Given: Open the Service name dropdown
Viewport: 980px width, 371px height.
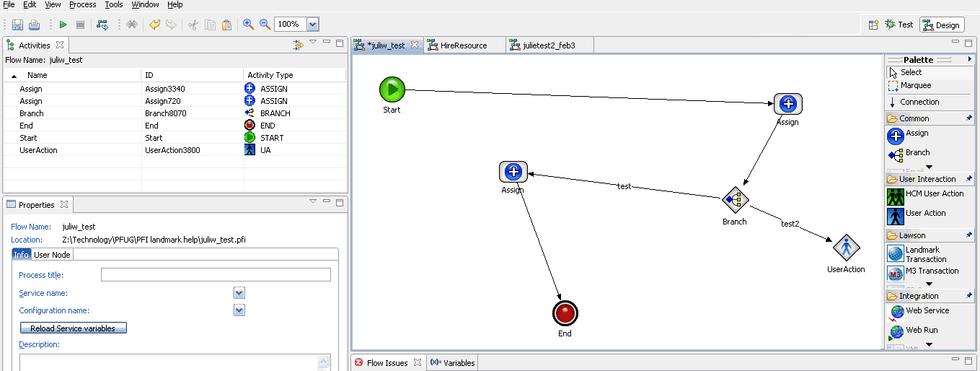Looking at the screenshot, I should 239,293.
